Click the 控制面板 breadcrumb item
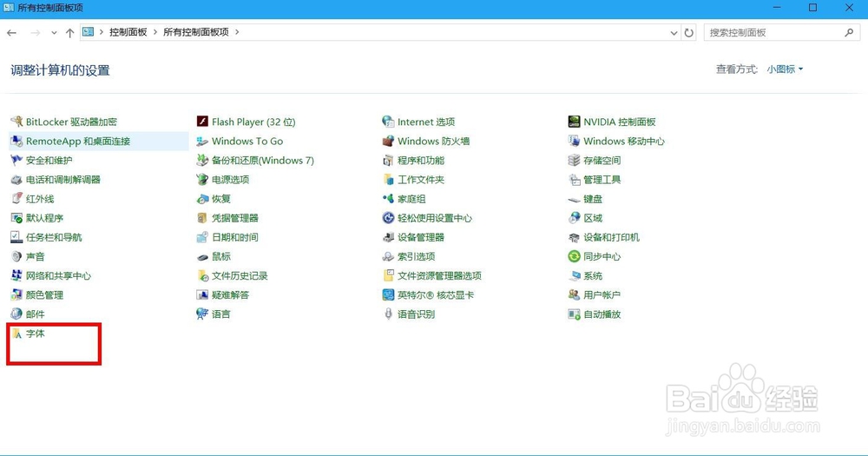This screenshot has height=456, width=868. point(128,32)
